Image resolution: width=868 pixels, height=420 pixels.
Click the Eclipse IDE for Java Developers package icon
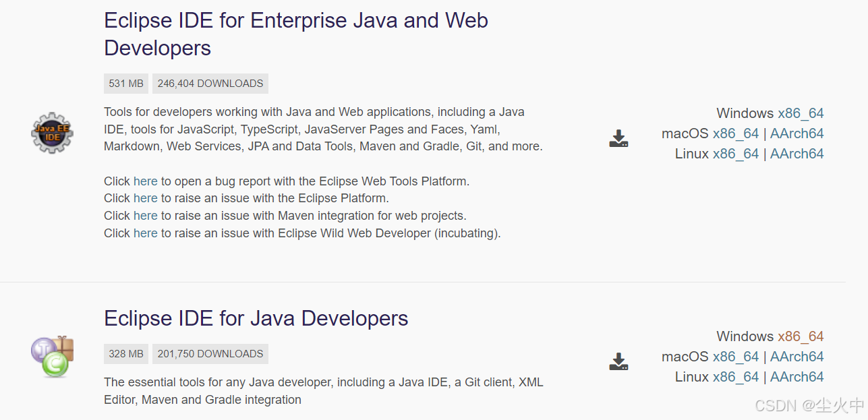tap(52, 356)
